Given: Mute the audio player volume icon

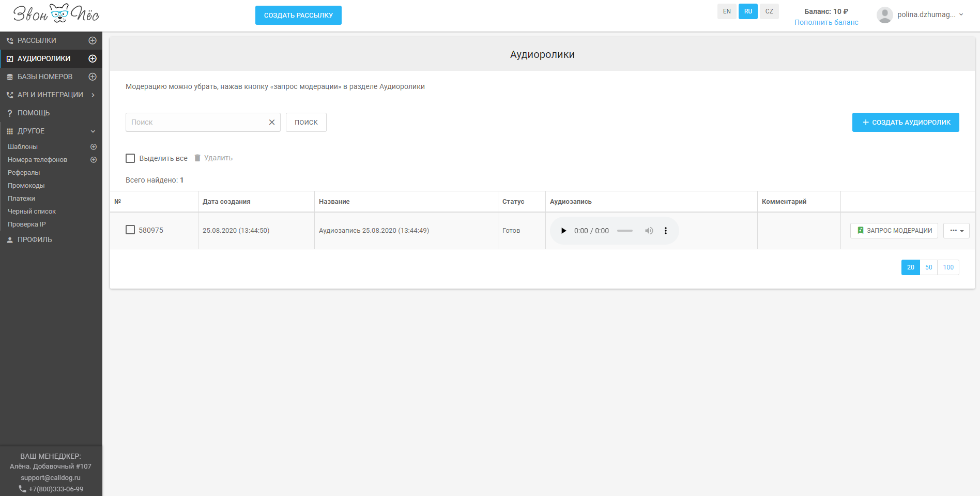Looking at the screenshot, I should click(649, 231).
